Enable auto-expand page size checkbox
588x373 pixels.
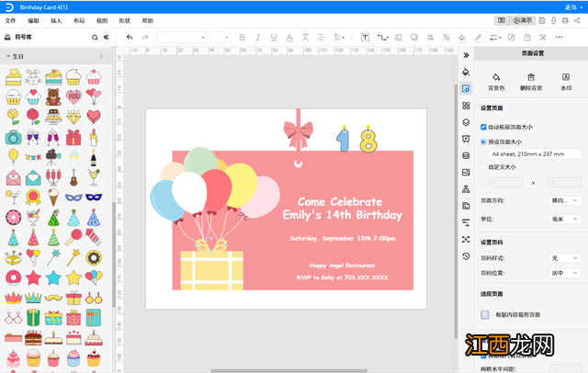[x=484, y=126]
